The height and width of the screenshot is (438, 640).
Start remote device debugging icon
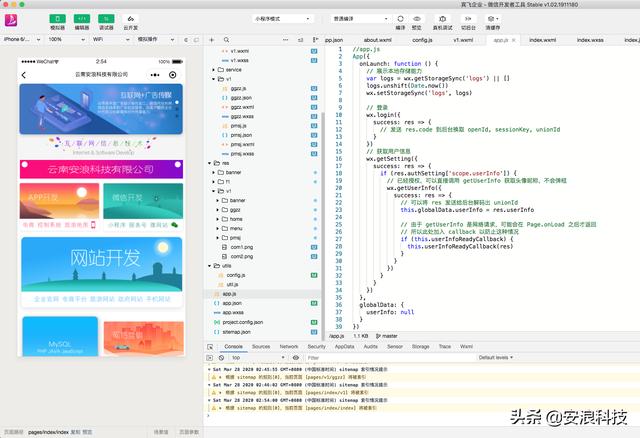(x=442, y=19)
